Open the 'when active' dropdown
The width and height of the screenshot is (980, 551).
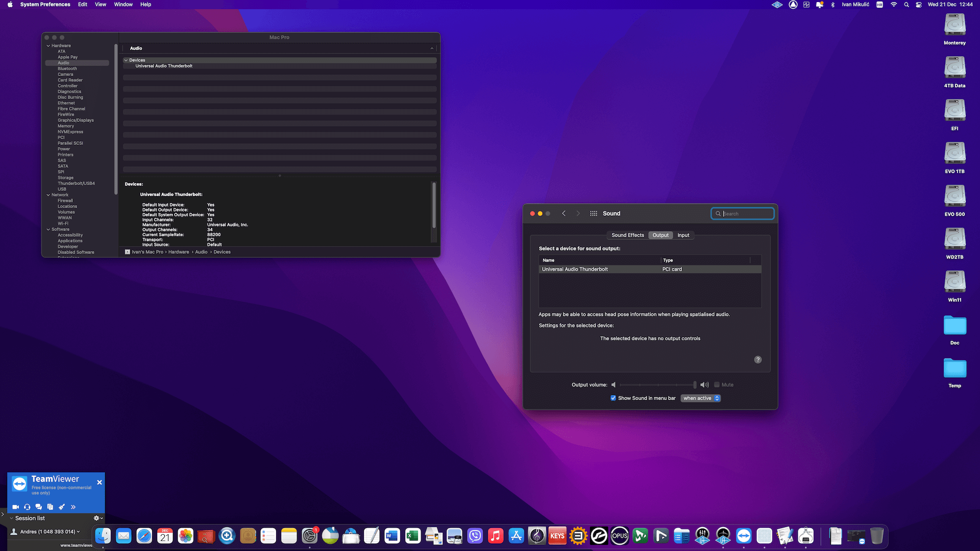click(x=701, y=398)
